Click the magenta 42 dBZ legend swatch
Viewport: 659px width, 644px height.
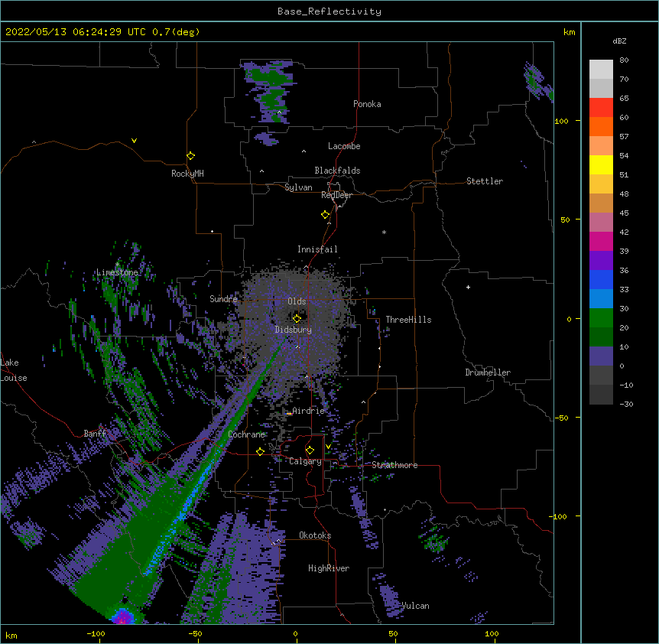pyautogui.click(x=601, y=241)
